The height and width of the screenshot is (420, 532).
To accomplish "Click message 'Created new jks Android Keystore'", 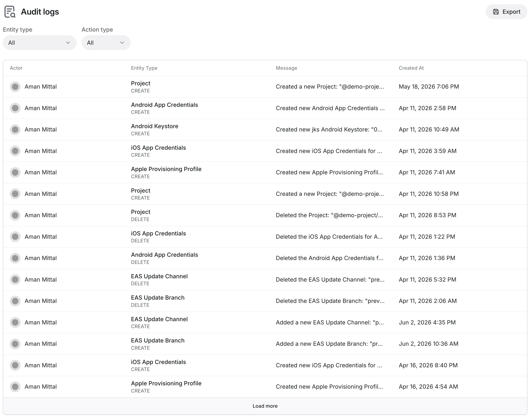I will tap(329, 130).
